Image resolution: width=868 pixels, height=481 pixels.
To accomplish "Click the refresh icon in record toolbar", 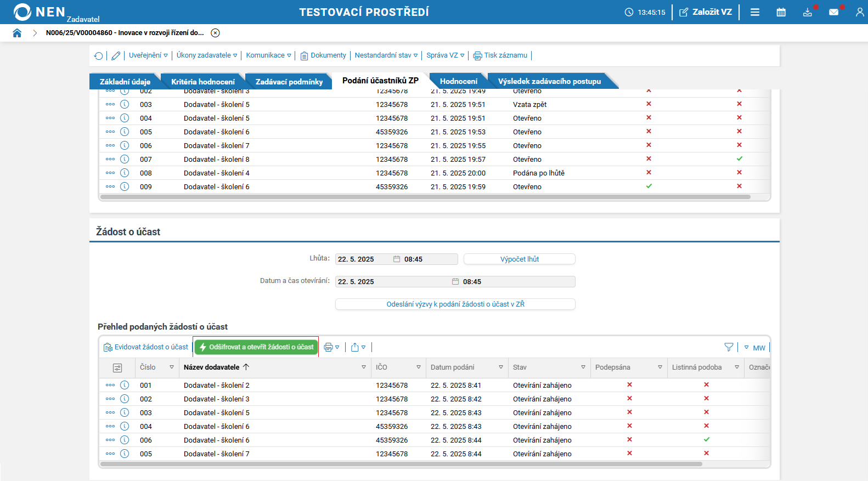I will point(98,55).
